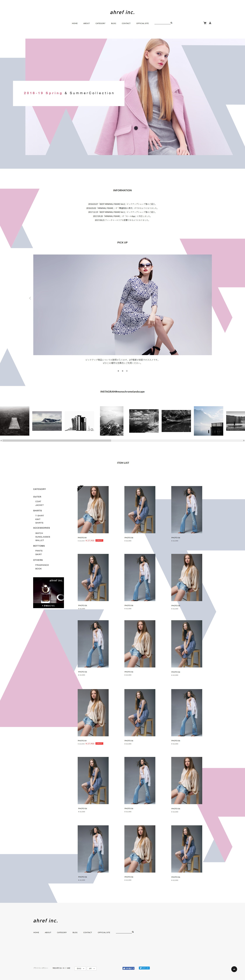The width and height of the screenshot is (245, 980).
Task: Open the BLOG page from top navigation
Action: tap(114, 24)
